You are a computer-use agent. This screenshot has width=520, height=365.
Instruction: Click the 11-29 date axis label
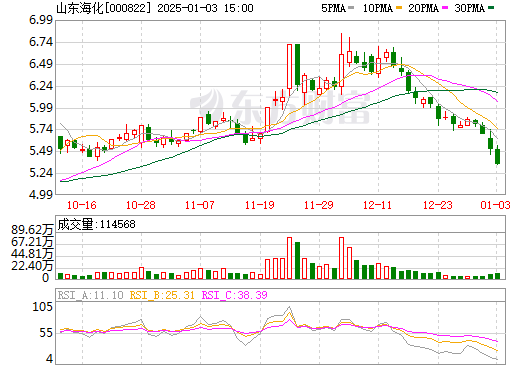click(x=319, y=205)
